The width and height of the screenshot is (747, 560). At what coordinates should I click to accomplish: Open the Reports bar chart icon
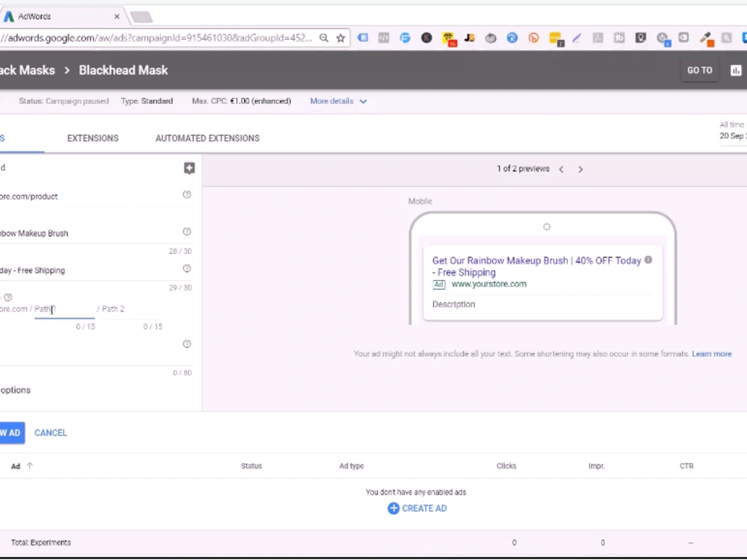736,70
